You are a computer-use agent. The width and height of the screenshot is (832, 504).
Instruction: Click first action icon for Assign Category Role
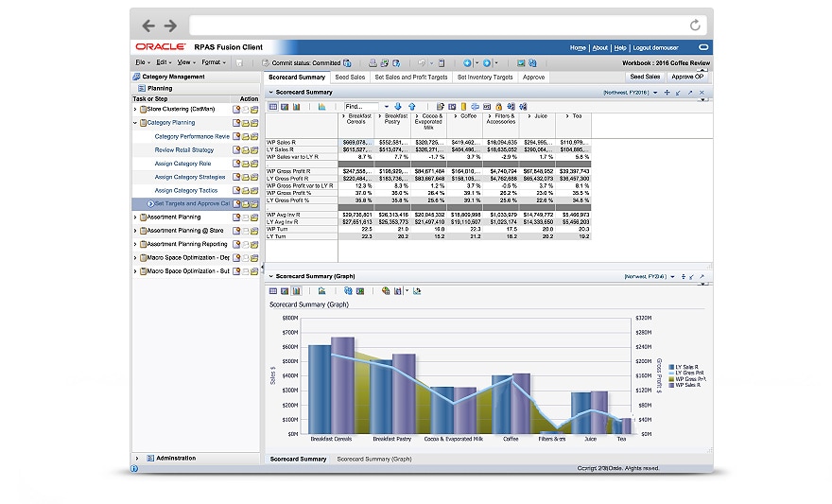tap(236, 164)
